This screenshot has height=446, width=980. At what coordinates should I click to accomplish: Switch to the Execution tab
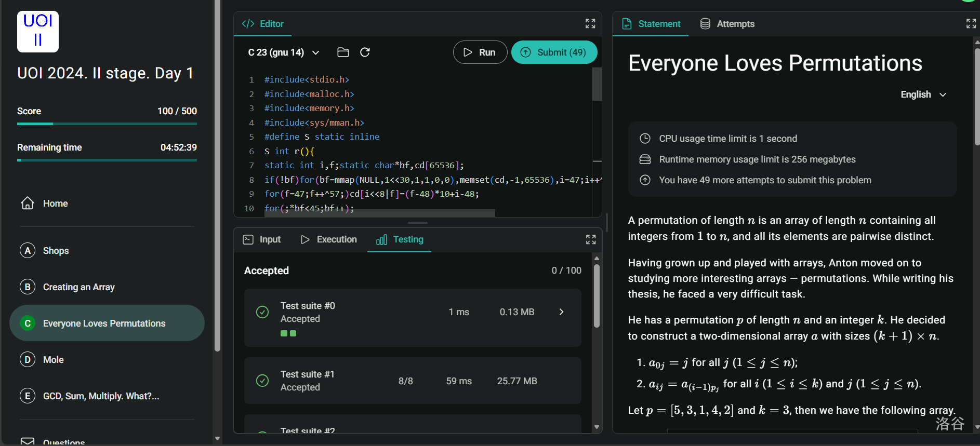329,239
